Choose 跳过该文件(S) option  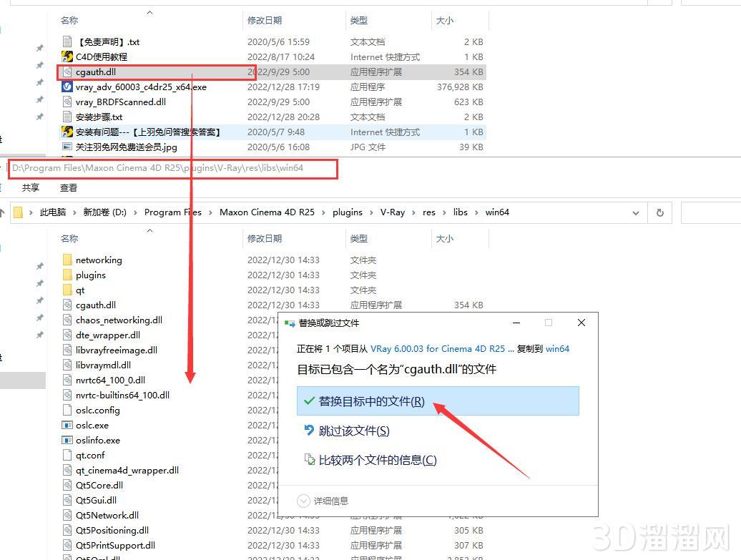coord(354,431)
